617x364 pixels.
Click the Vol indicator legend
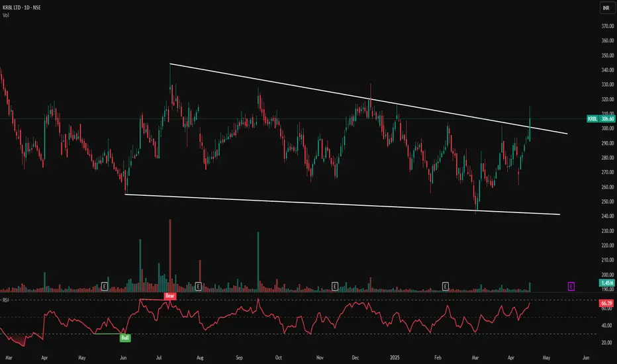(x=6, y=15)
